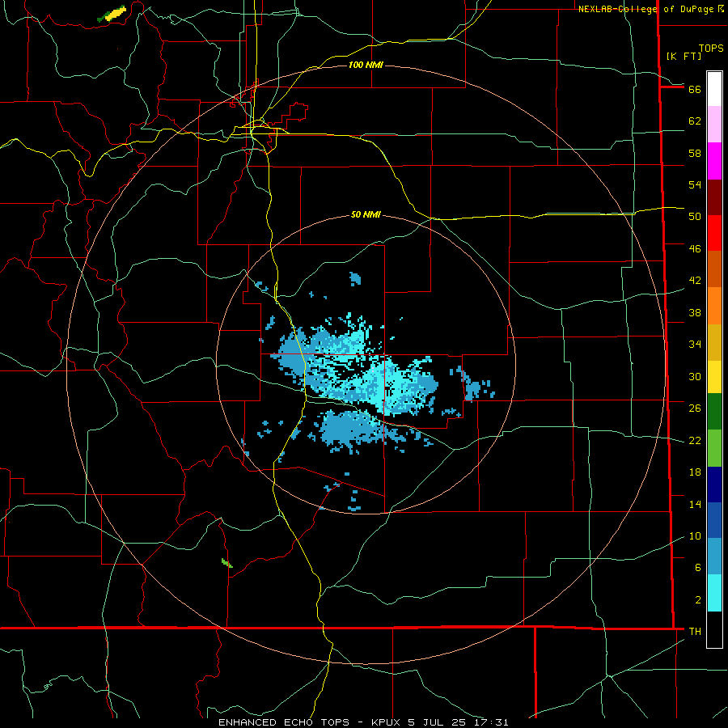Click the 34 legend value
This screenshot has height=728, width=728.
coord(695,345)
